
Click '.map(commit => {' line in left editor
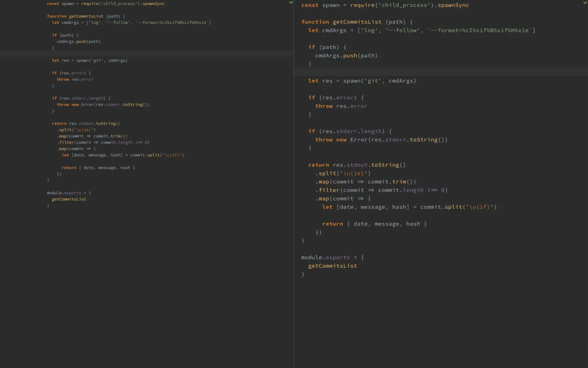pos(76,149)
